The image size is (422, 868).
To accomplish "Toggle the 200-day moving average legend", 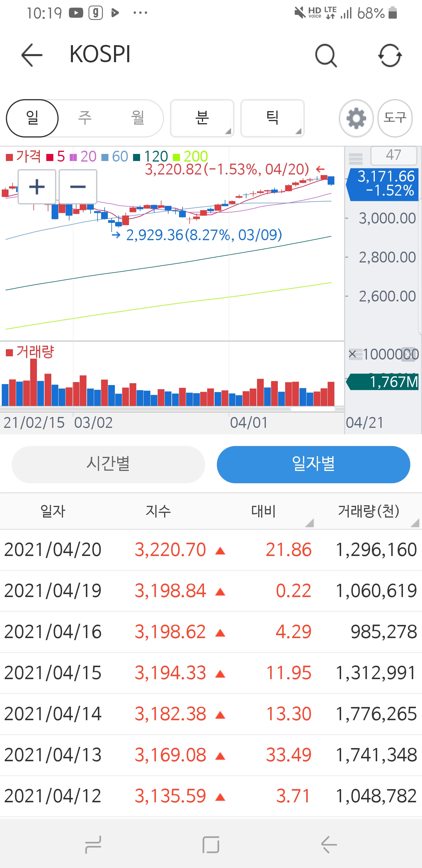I will tap(190, 157).
